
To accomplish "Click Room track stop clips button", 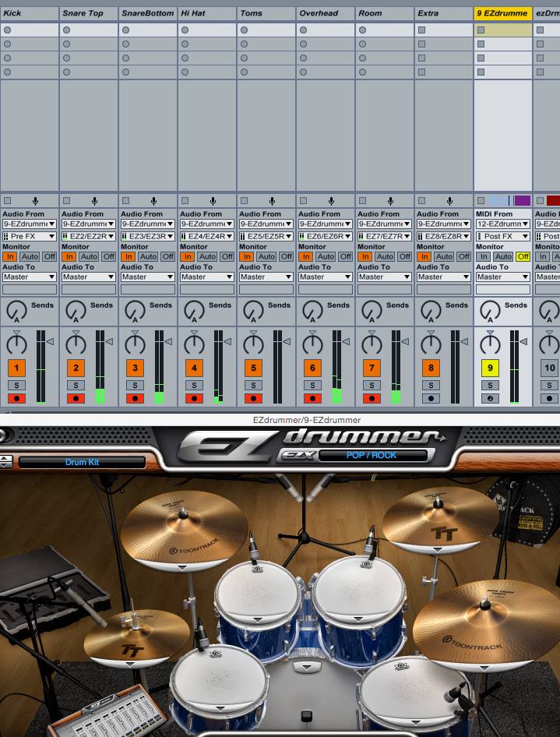I will [x=362, y=201].
